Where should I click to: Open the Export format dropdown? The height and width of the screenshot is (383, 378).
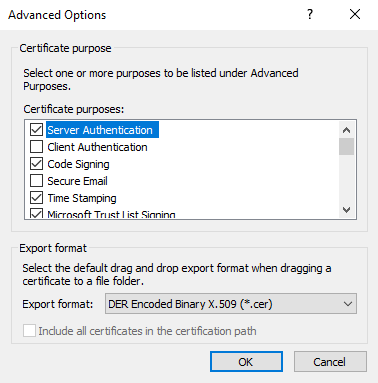[x=231, y=304]
